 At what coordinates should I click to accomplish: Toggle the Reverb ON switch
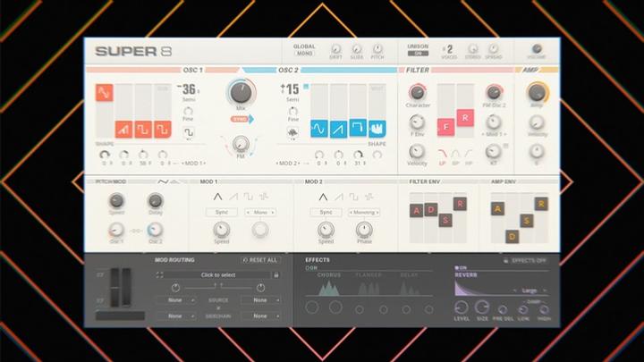click(461, 267)
